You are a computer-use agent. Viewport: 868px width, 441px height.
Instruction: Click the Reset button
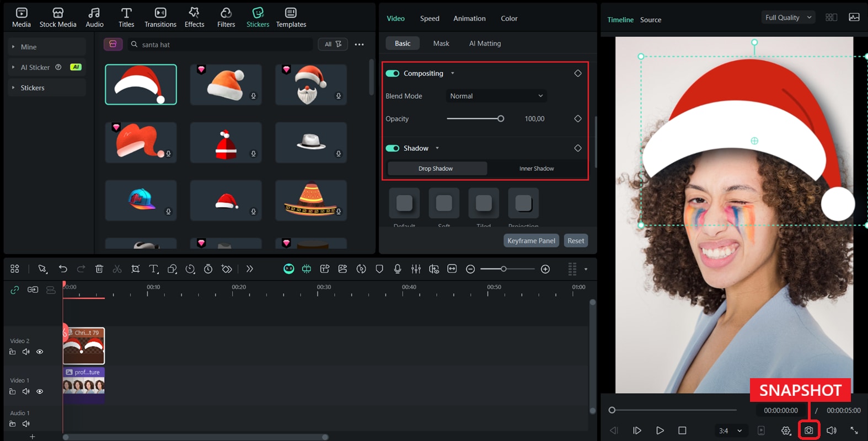click(x=576, y=240)
